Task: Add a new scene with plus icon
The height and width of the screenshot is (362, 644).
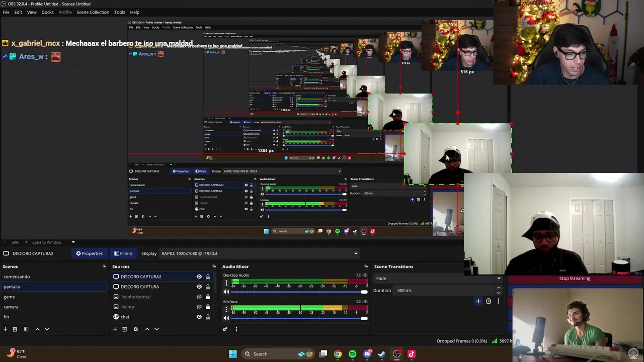Action: (5, 329)
